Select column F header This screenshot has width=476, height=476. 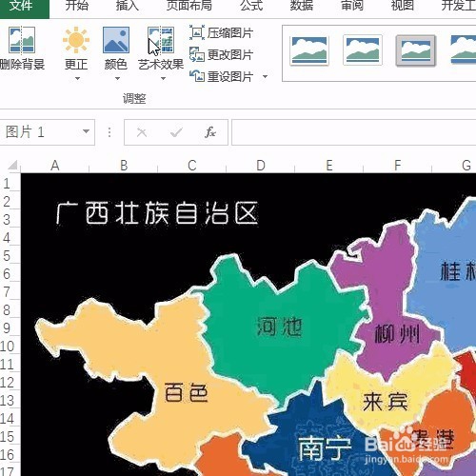[x=398, y=166]
